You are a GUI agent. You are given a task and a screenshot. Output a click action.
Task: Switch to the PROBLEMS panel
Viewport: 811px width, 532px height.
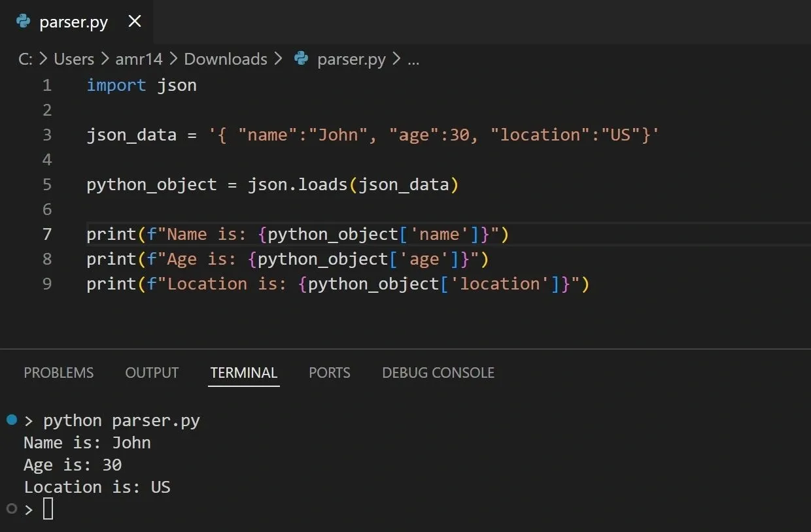59,373
